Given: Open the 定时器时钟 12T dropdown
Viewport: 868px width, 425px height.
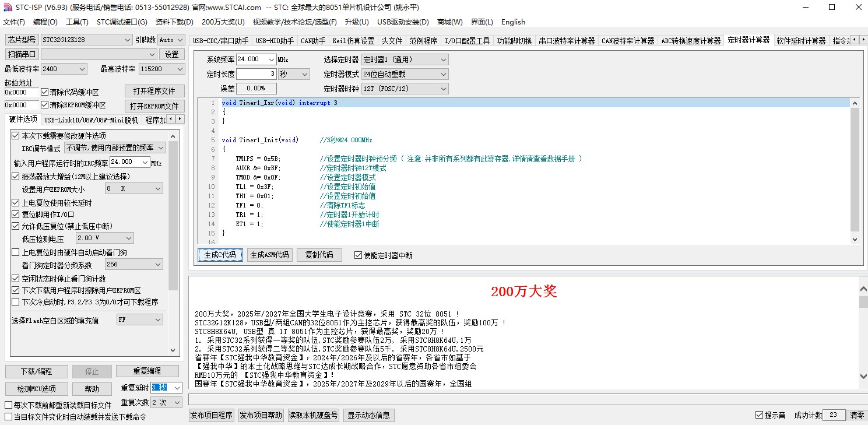Looking at the screenshot, I should pos(405,89).
